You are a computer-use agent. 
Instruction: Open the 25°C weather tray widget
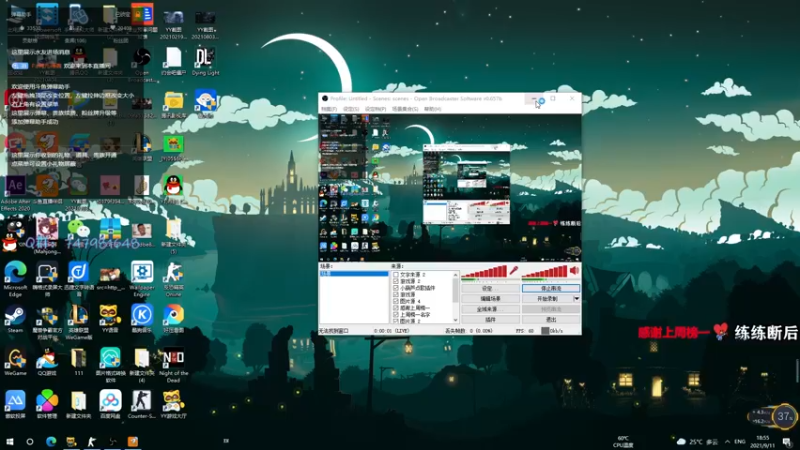pos(697,441)
